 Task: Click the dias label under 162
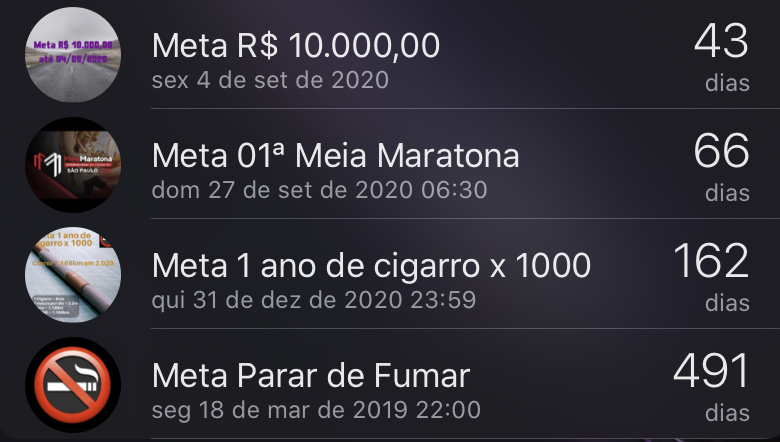coord(727,303)
